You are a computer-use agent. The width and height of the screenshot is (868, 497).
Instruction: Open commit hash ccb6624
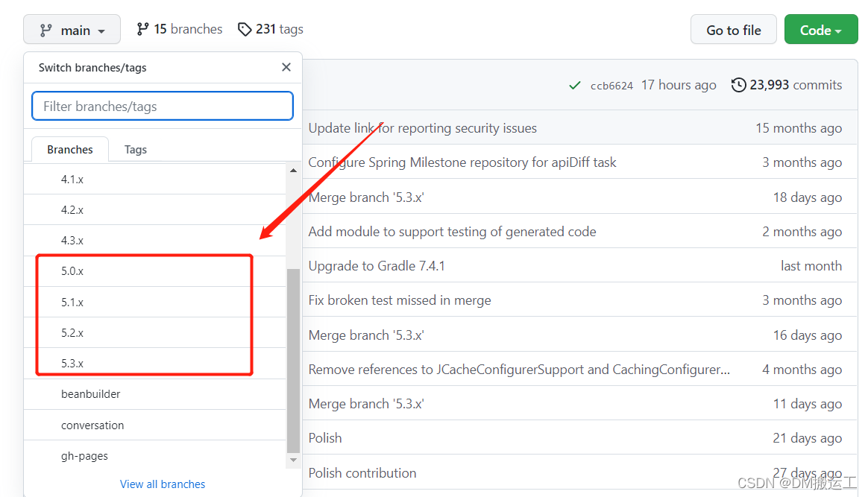(x=611, y=85)
